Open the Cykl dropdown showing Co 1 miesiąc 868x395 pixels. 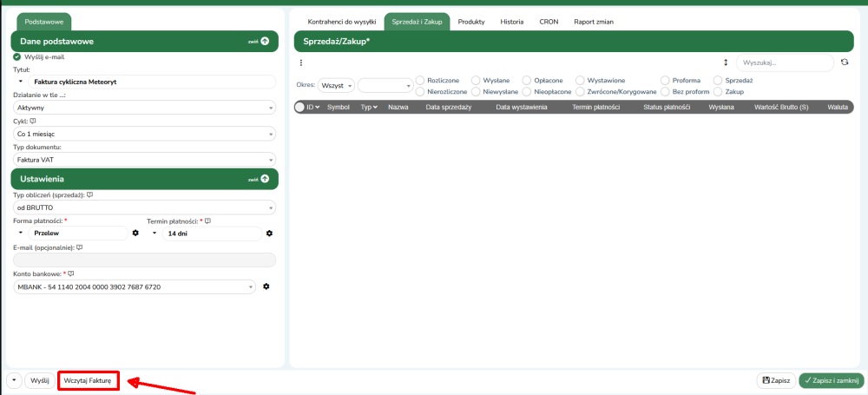[x=144, y=135]
